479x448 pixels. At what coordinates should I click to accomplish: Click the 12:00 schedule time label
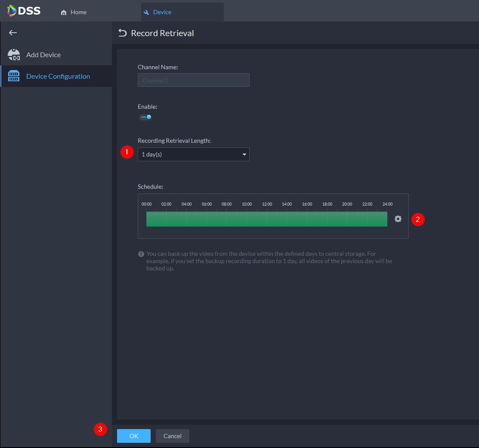[x=267, y=204]
